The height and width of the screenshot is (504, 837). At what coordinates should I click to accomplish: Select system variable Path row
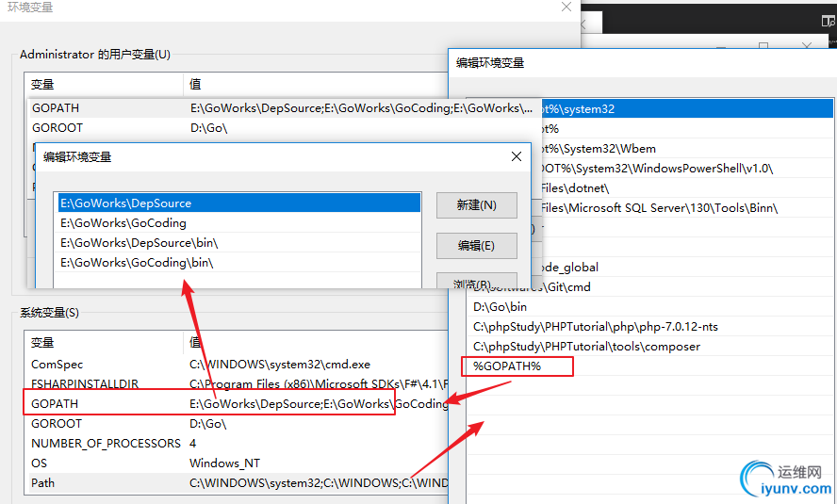point(236,482)
